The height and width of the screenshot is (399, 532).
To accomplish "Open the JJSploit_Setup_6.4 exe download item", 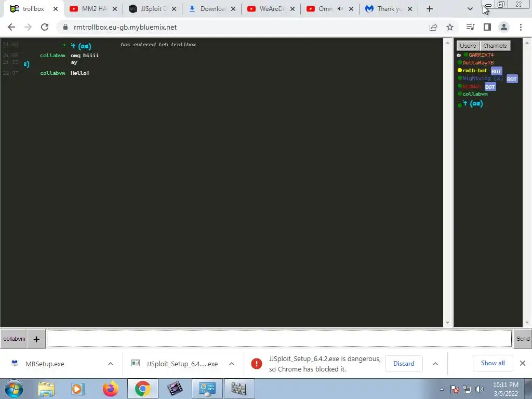I will click(182, 364).
